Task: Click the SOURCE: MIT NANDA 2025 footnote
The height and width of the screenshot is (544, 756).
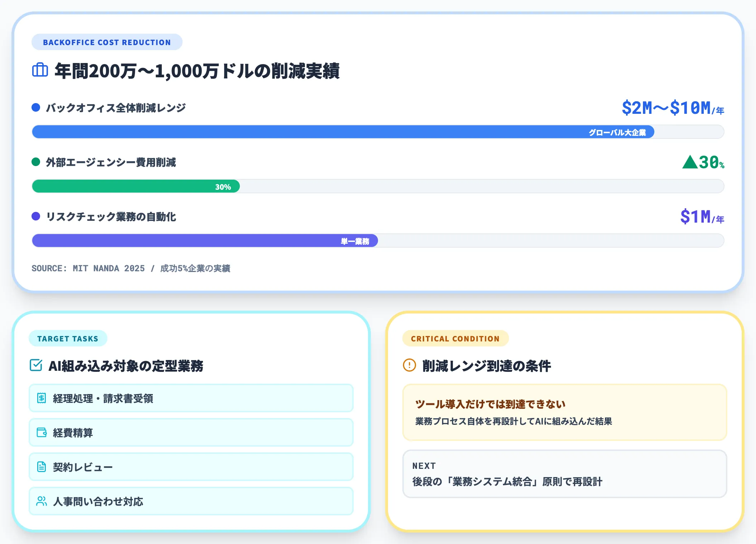Action: (131, 268)
